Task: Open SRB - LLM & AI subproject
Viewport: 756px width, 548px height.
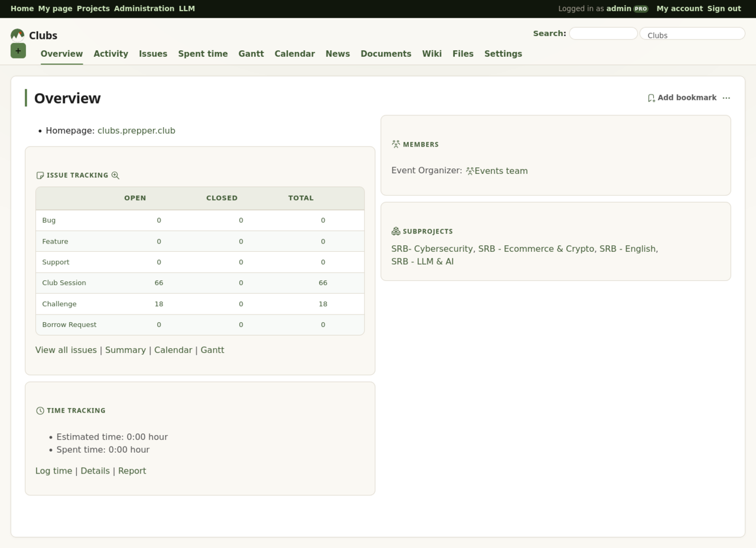Action: tap(423, 261)
